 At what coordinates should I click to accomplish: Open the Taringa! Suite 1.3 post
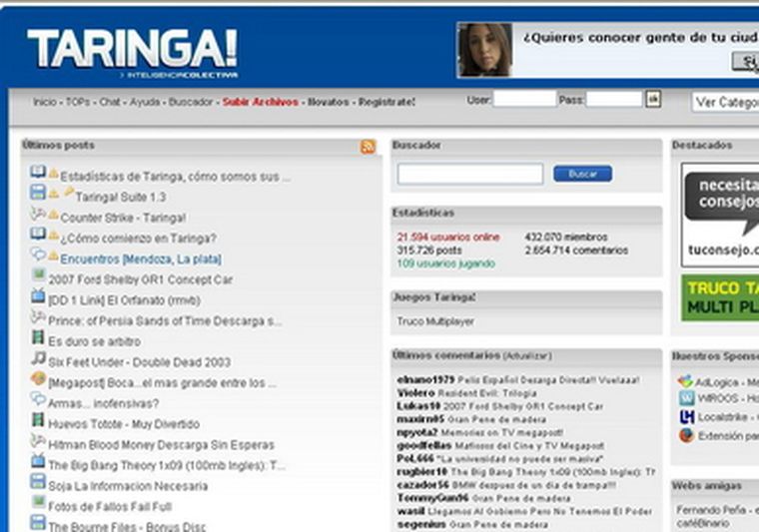(121, 197)
